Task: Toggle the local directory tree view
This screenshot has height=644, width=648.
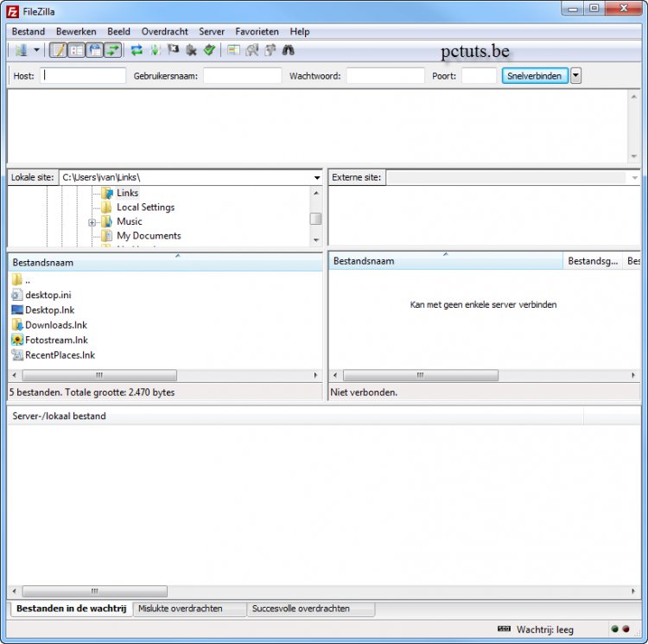Action: [x=77, y=50]
